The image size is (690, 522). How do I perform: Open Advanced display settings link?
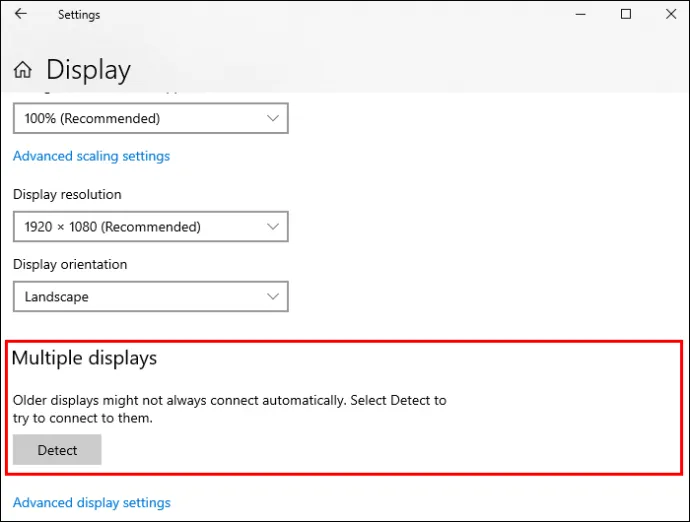click(91, 503)
